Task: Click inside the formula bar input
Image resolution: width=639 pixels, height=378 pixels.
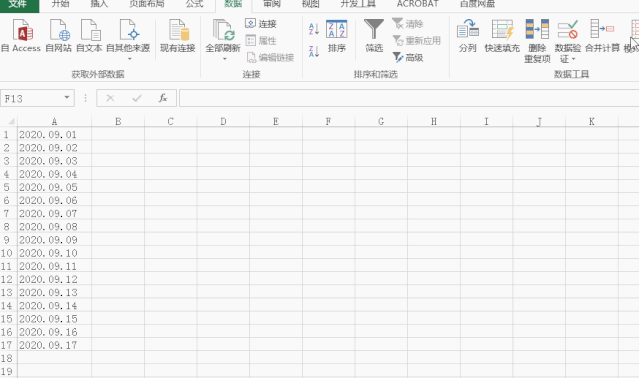Action: (409, 98)
